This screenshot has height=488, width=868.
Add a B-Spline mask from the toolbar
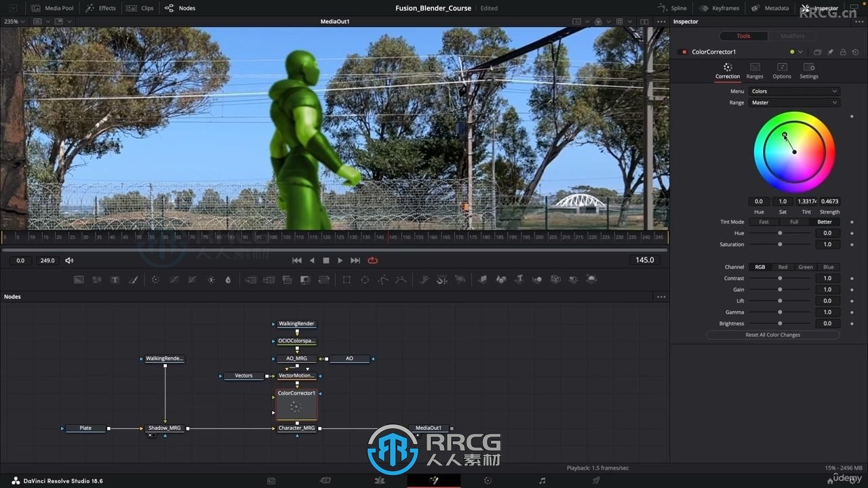click(x=401, y=279)
